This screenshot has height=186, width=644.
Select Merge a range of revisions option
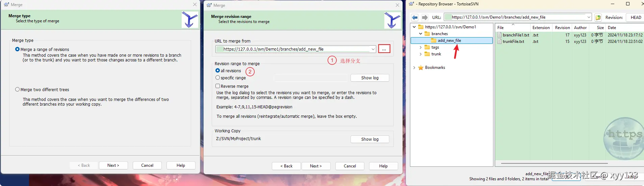point(17,49)
